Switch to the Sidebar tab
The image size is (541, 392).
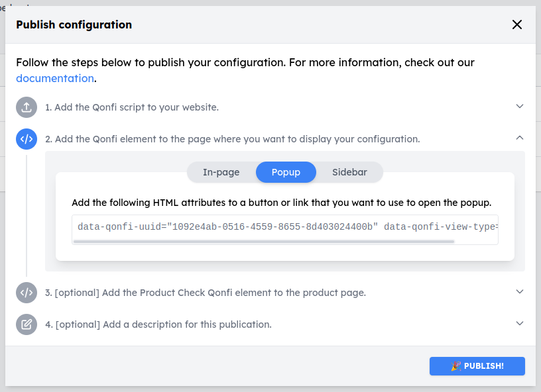click(349, 172)
